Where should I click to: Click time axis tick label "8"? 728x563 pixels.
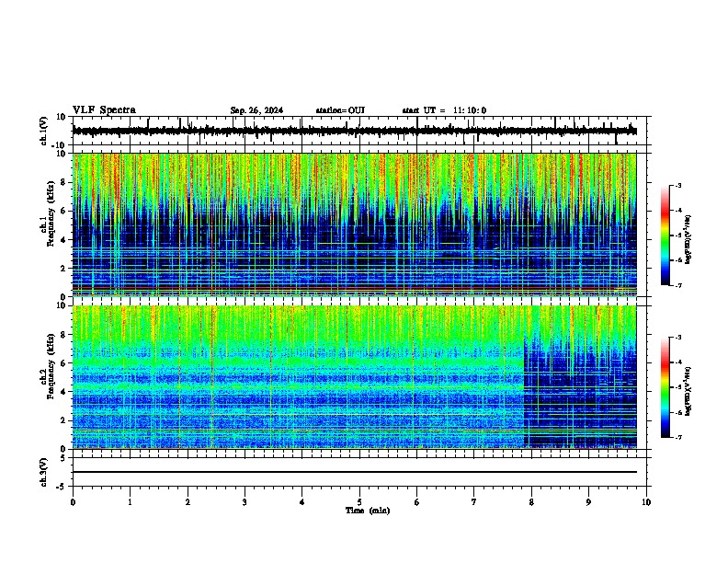pos(531,502)
